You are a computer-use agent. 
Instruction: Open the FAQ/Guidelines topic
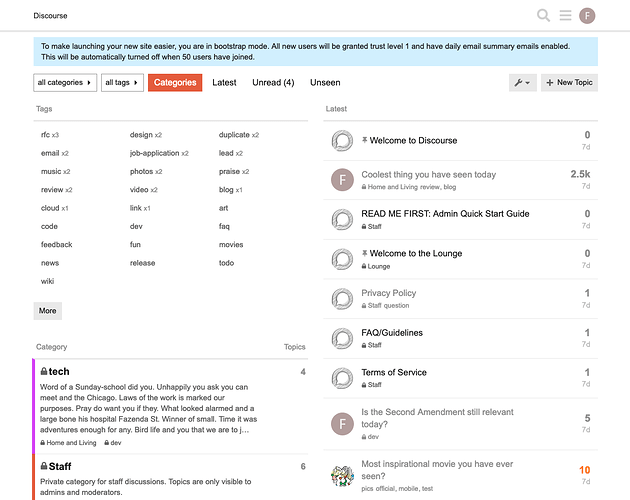392,332
